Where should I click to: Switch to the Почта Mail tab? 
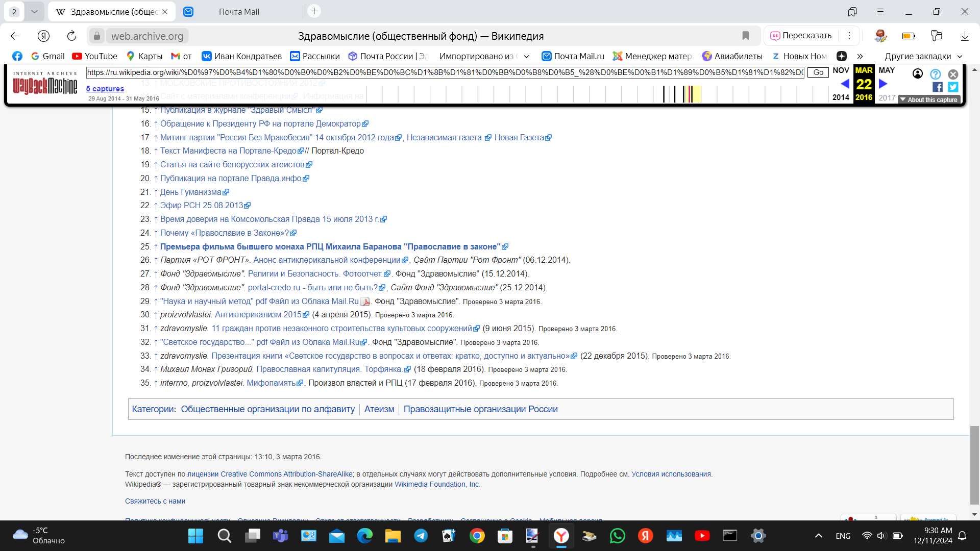tap(239, 12)
